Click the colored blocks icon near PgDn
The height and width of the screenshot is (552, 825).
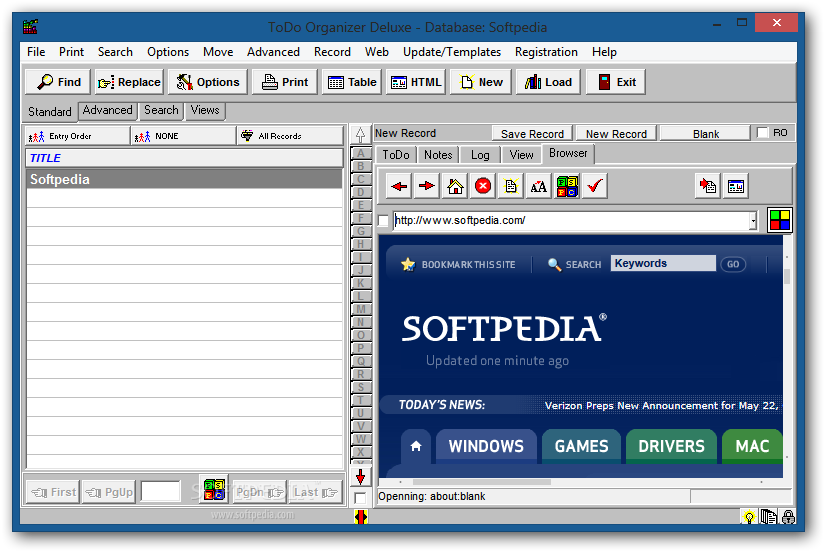pyautogui.click(x=215, y=489)
